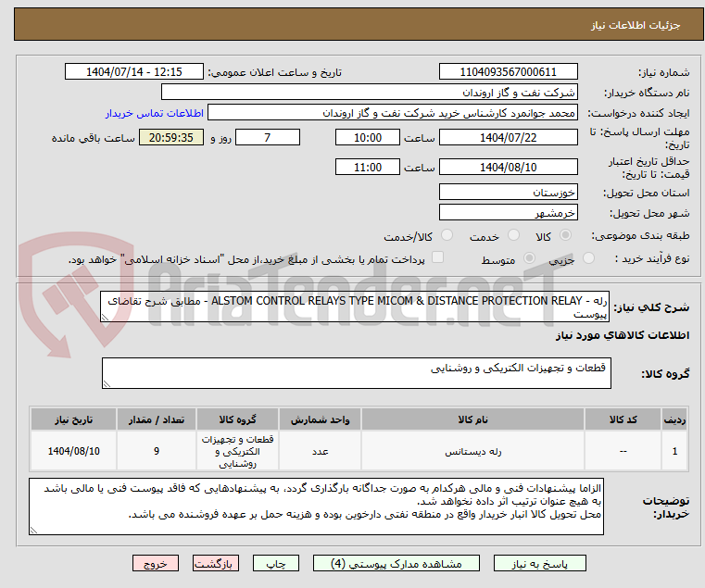Click the چاپ print button
This screenshot has width=705, height=588.
pyautogui.click(x=276, y=563)
